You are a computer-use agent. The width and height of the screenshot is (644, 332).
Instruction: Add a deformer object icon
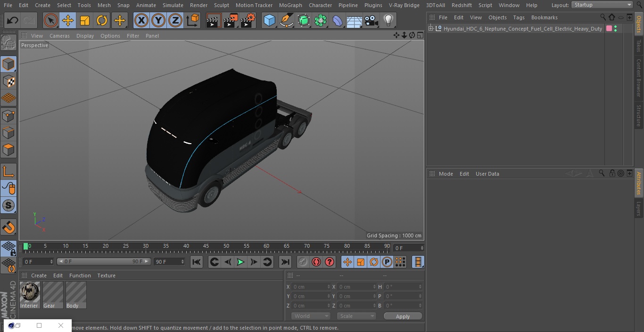pyautogui.click(x=338, y=20)
